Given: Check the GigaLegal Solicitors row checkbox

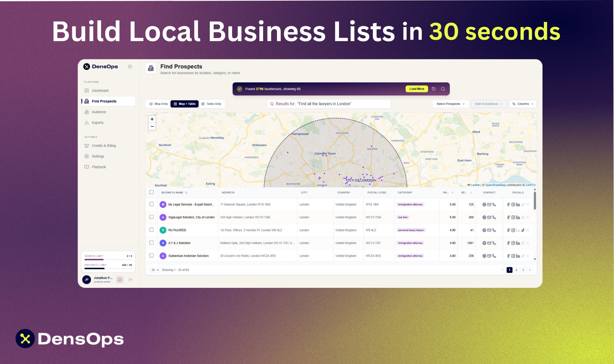Looking at the screenshot, I should tap(151, 217).
